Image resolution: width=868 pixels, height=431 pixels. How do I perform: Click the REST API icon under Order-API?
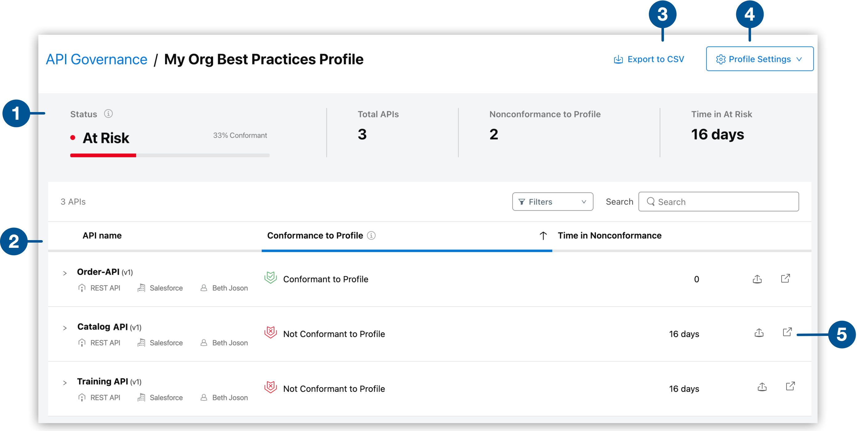click(82, 288)
